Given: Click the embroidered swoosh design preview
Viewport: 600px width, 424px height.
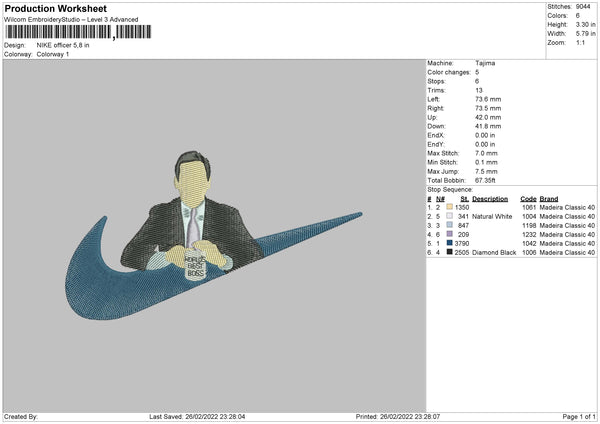Looking at the screenshot, I should click(x=213, y=236).
